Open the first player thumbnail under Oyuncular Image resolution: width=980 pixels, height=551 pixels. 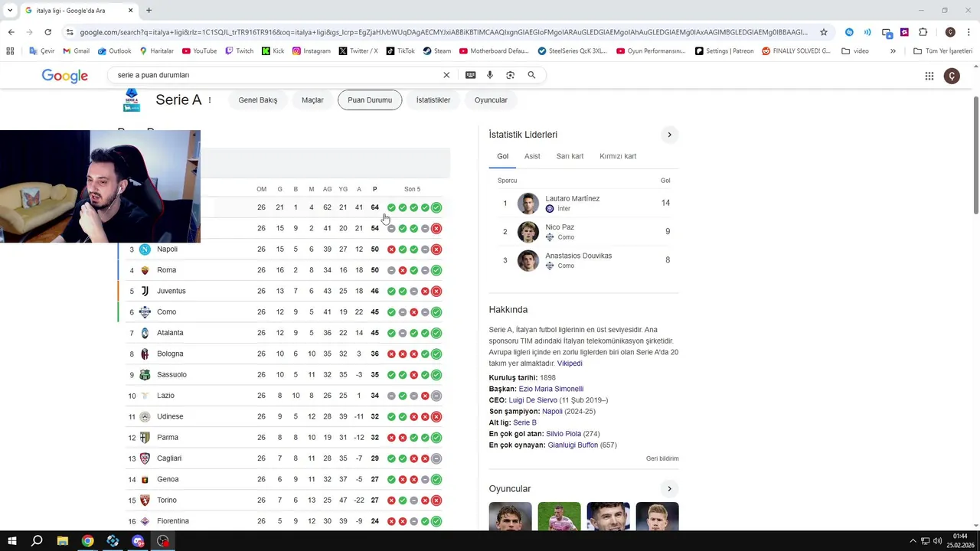pyautogui.click(x=511, y=517)
